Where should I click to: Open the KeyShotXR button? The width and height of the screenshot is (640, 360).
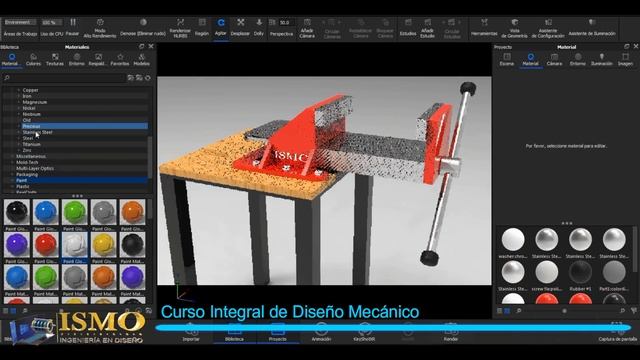(364, 332)
